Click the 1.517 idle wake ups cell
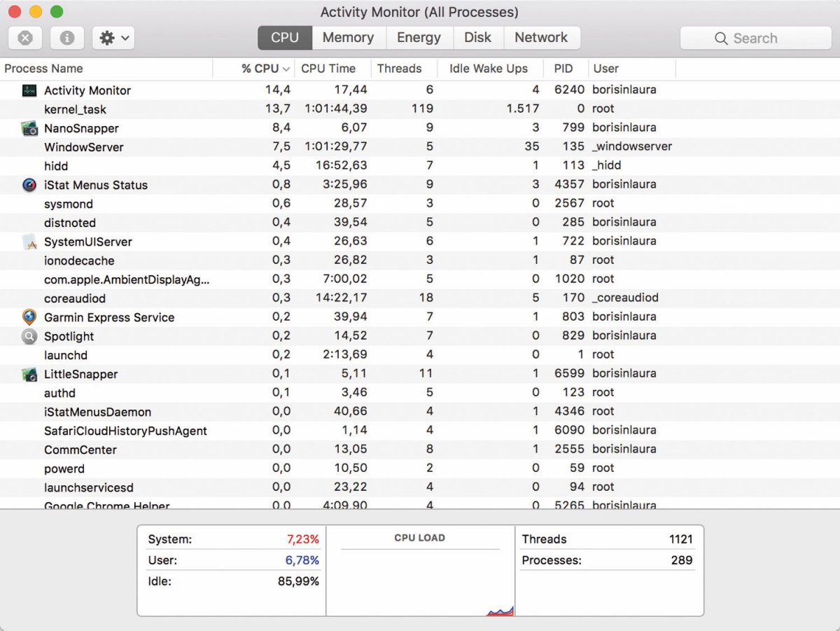Image resolution: width=840 pixels, height=631 pixels. [523, 109]
